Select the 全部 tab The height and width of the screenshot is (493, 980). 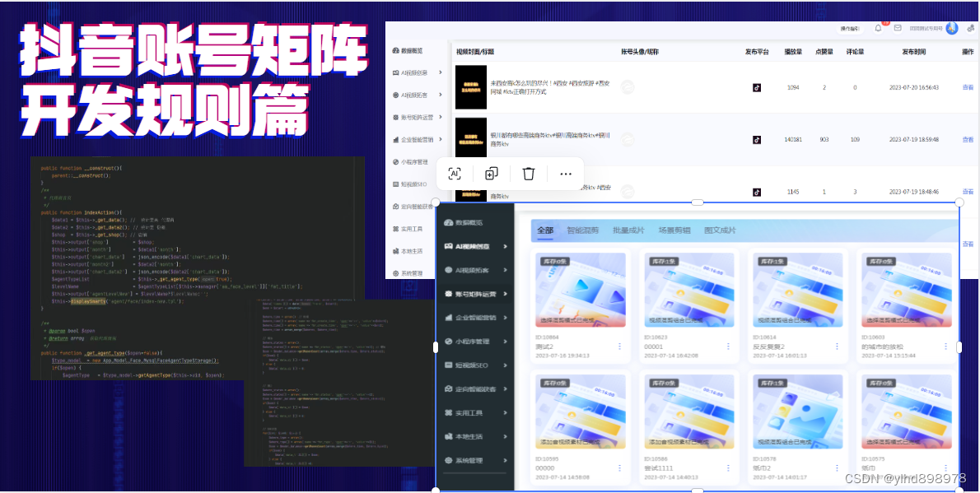545,230
